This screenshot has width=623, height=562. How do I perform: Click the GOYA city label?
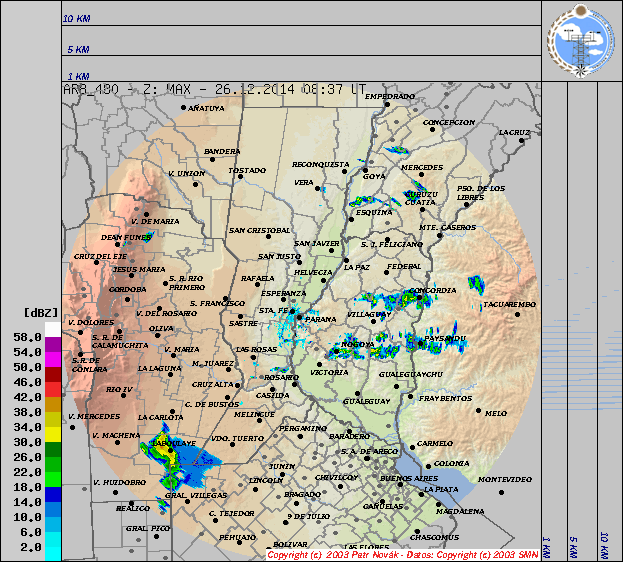[x=374, y=176]
